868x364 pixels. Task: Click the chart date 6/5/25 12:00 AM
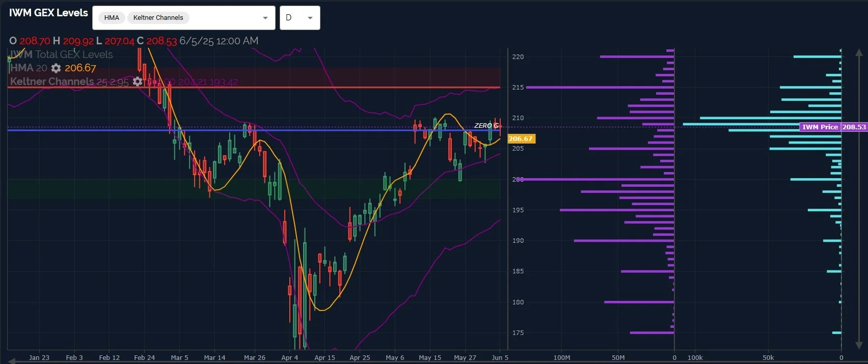219,41
